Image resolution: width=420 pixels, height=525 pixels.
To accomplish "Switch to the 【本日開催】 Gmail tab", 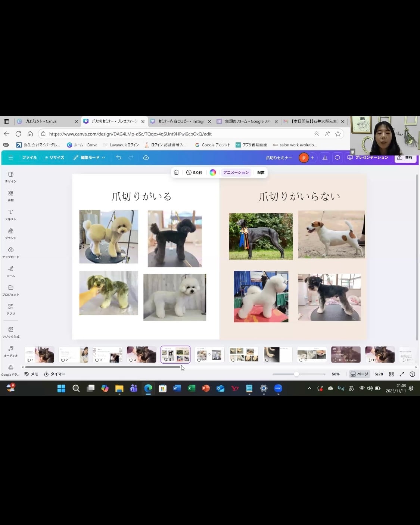I will click(314, 121).
